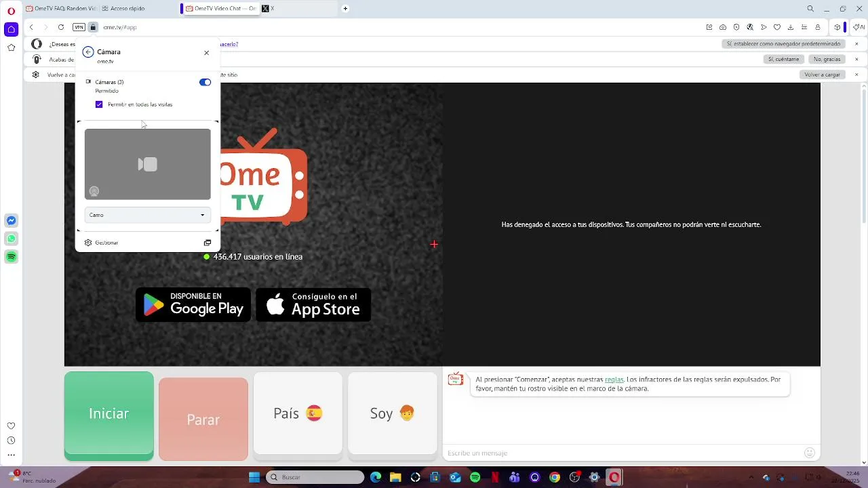Open the profile account icon
868x488 pixels.
click(818, 27)
